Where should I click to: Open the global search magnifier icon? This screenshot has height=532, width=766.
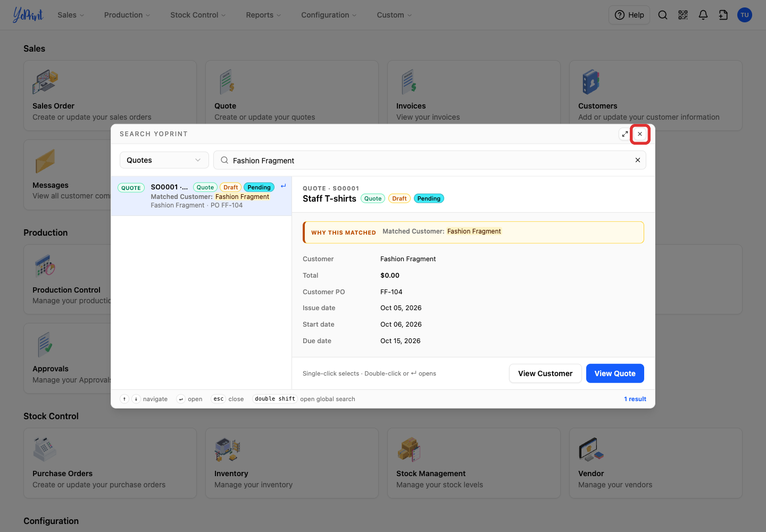663,15
